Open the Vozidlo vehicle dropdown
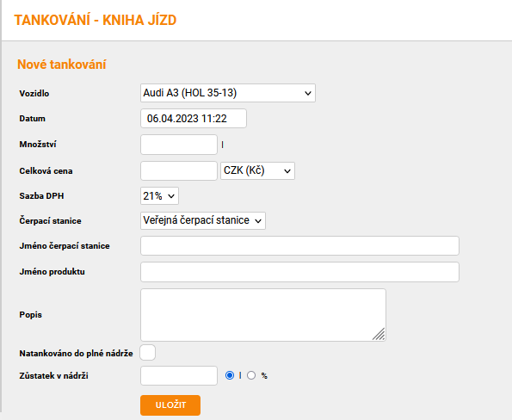This screenshot has width=512, height=420. point(228,93)
